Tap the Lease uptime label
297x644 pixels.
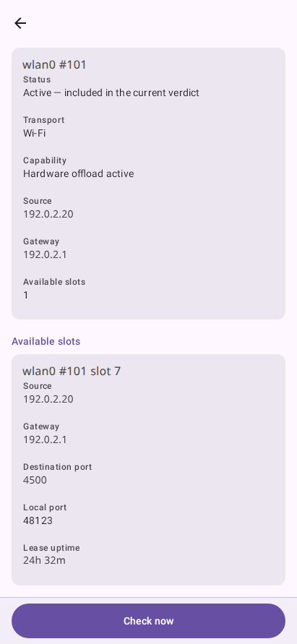coord(51,548)
